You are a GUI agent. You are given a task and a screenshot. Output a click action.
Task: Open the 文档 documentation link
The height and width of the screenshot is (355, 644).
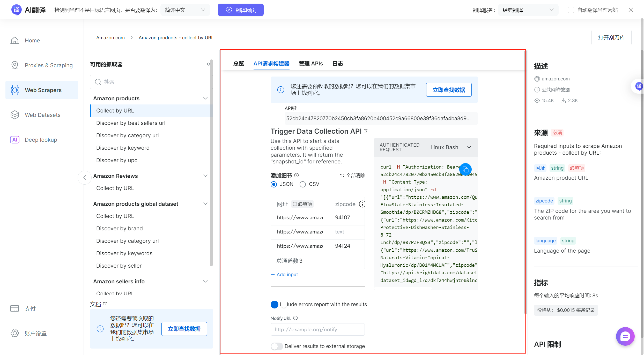coord(98,304)
